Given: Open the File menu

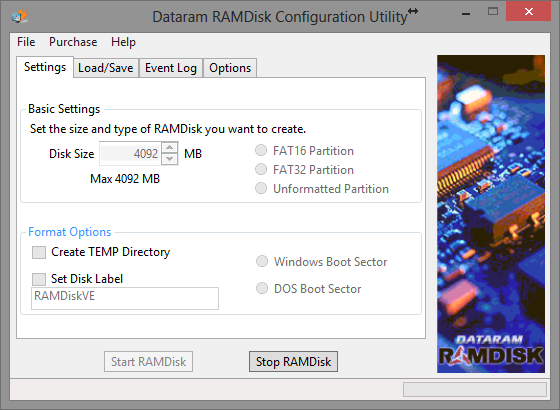Looking at the screenshot, I should [26, 42].
